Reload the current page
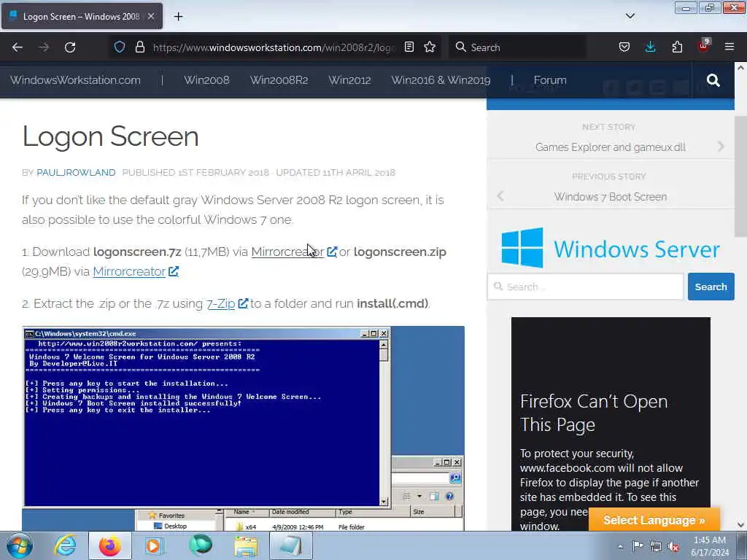747x560 pixels. coord(70,47)
